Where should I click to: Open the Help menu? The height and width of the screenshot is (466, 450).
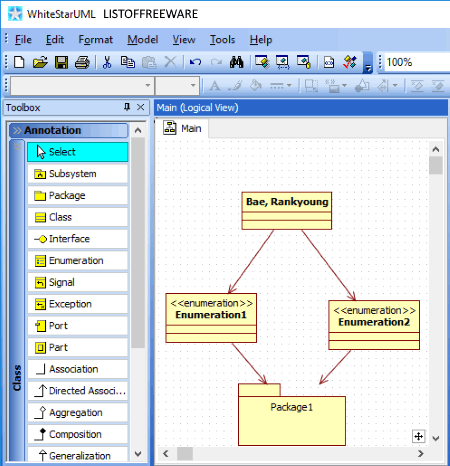coord(261,40)
